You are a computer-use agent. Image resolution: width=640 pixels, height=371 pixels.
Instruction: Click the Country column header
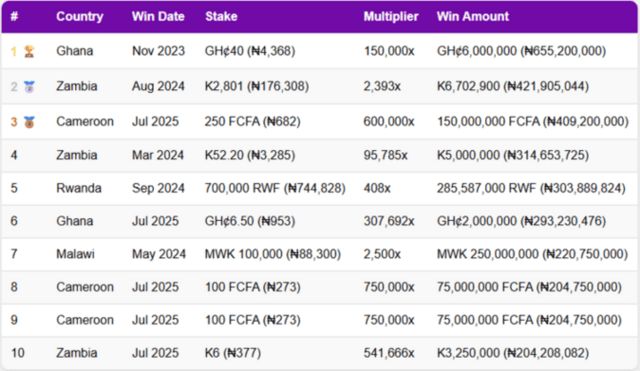80,16
